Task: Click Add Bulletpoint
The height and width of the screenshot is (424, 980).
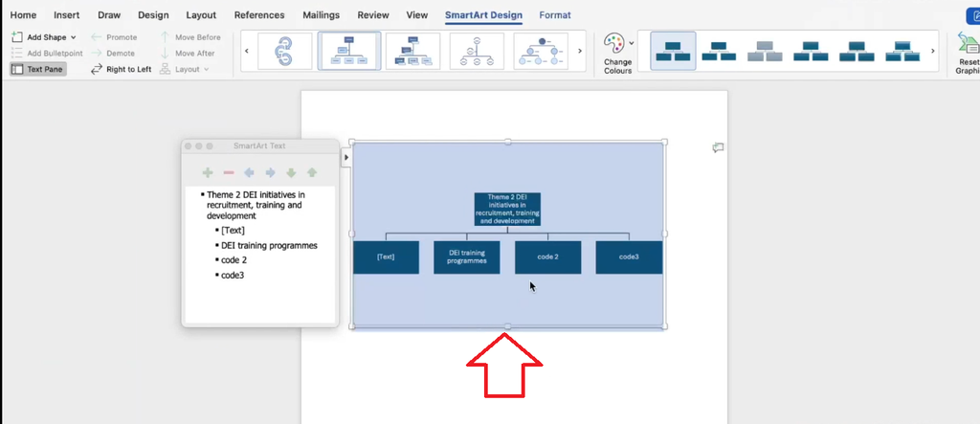Action: tap(47, 54)
